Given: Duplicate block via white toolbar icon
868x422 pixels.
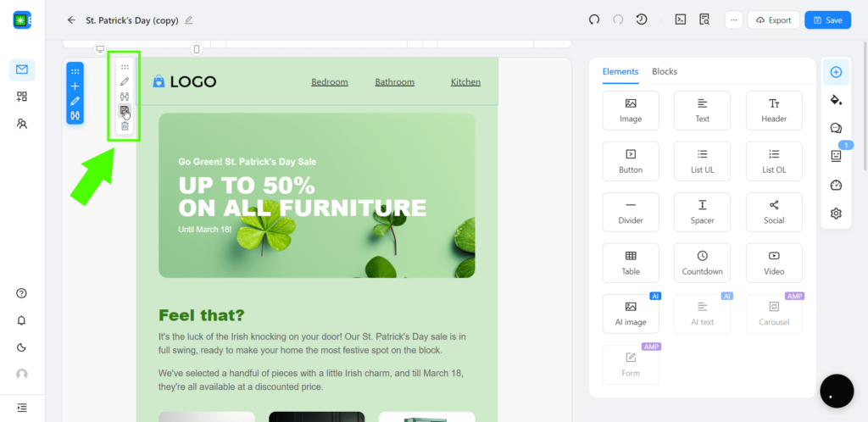Looking at the screenshot, I should 125,97.
